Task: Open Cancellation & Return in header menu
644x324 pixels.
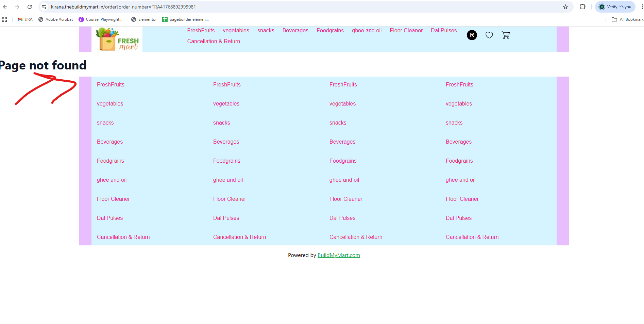Action: [x=214, y=42]
